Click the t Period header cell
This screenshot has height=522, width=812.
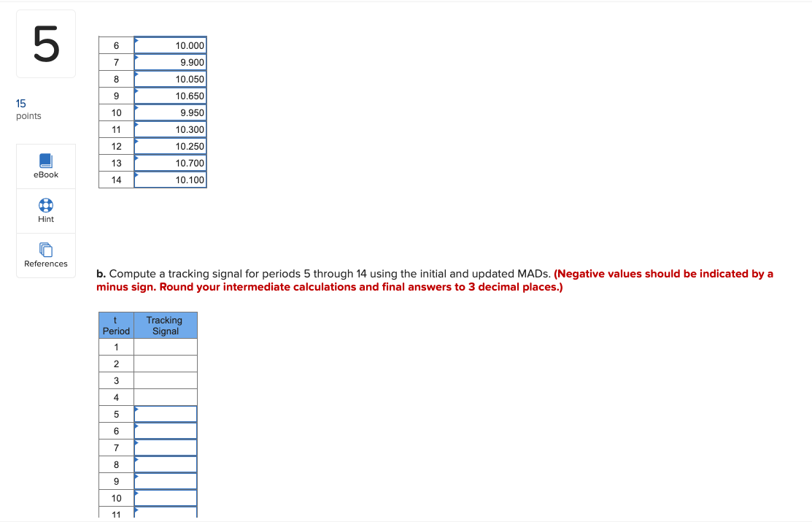click(115, 325)
